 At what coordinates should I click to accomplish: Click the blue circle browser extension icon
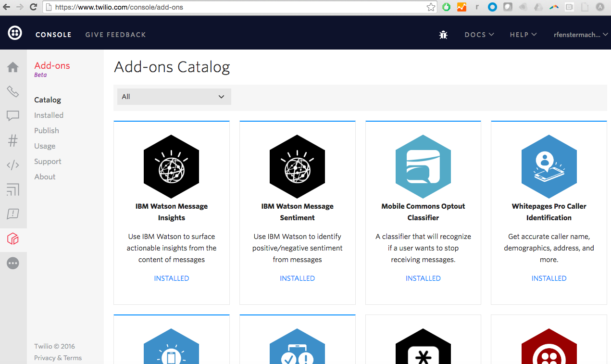coord(492,7)
